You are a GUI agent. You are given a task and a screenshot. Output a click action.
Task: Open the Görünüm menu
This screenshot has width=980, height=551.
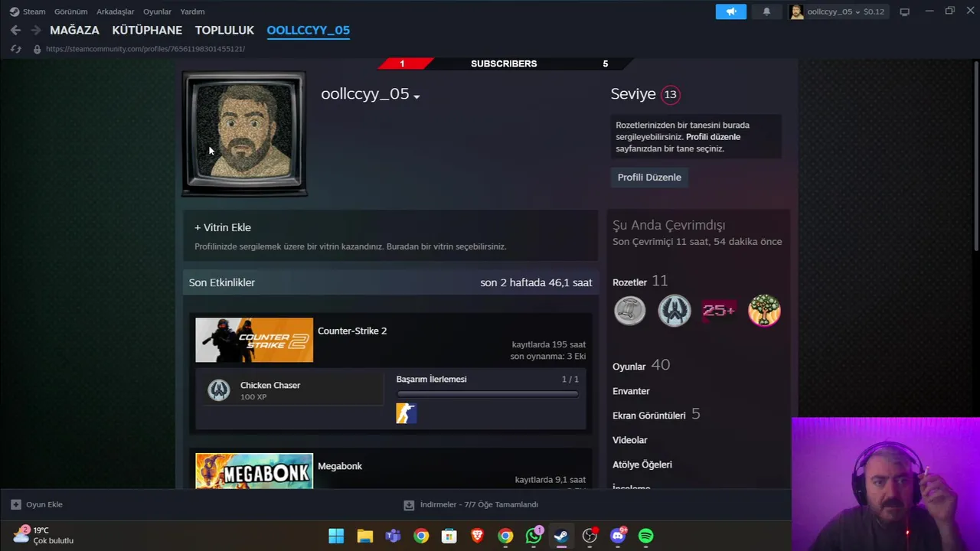click(x=70, y=11)
